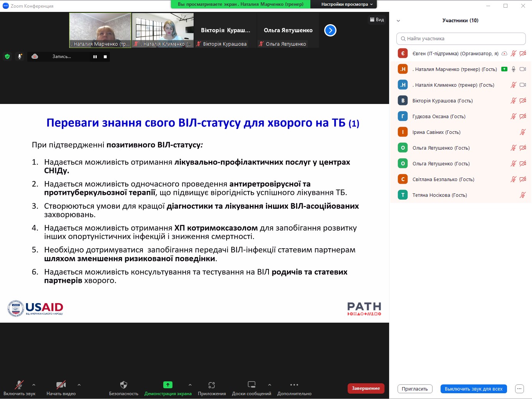
Task: Open the Безопасность shield icon
Action: 123,385
